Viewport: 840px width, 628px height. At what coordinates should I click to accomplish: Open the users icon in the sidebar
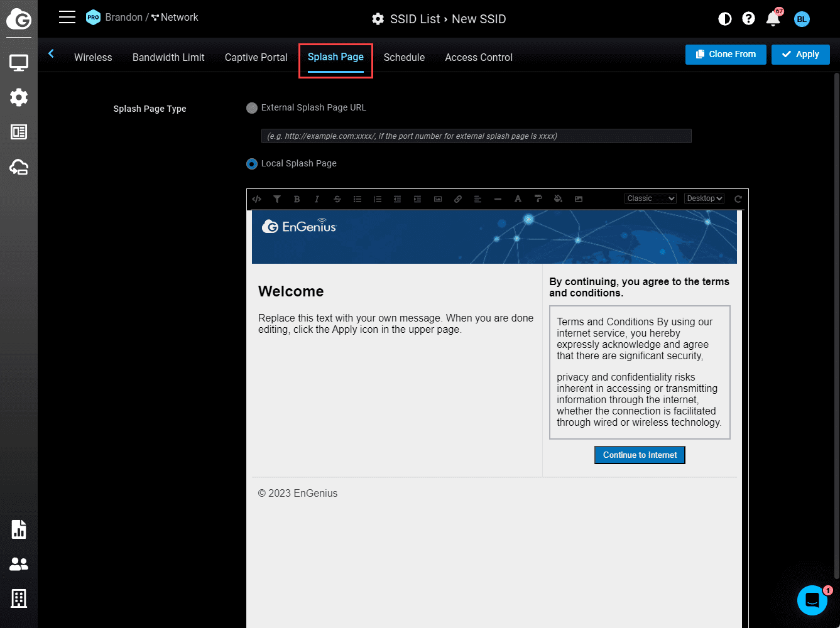(x=19, y=564)
